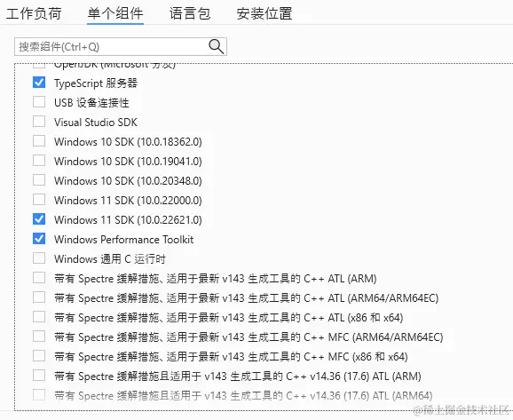The height and width of the screenshot is (420, 513).
Task: Check the Visual Studio SDK box
Action: [39, 122]
